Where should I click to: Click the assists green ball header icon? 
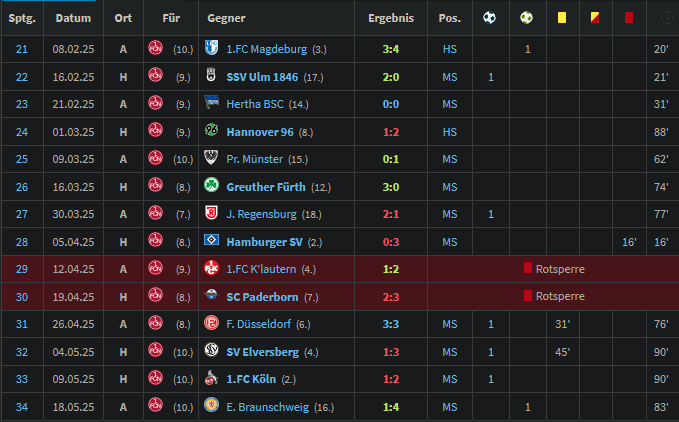527,18
